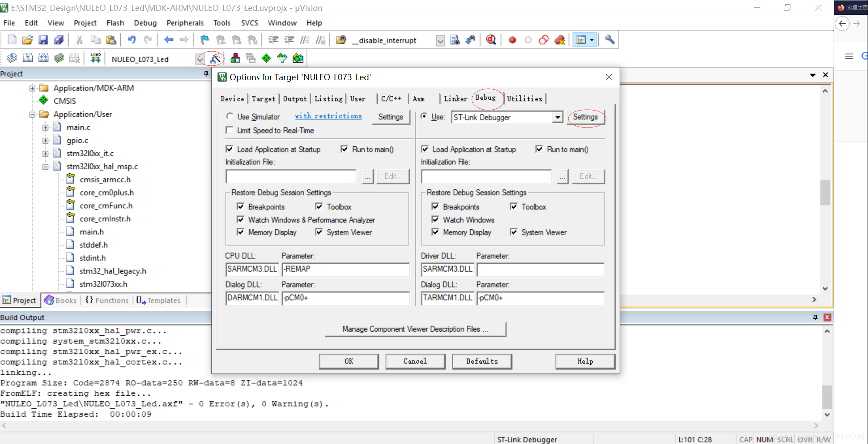Open Options for Target magic-wand icon
868x444 pixels.
215,58
